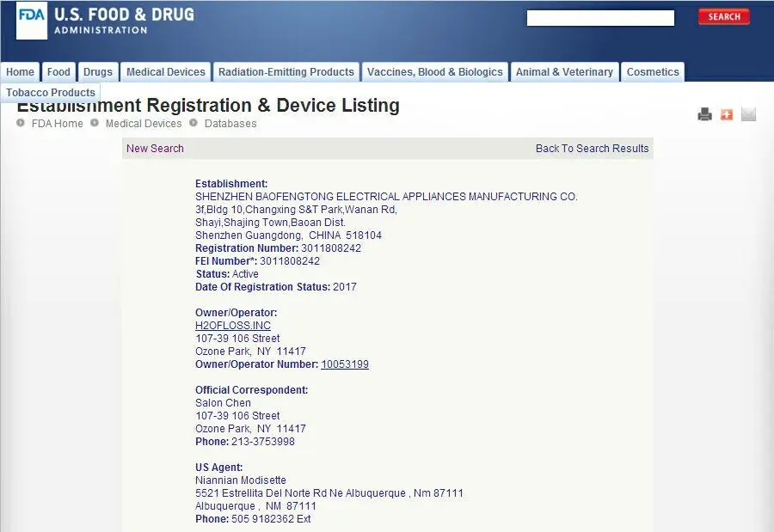
Task: Click phone 505 9182362 Ext text
Action: pos(253,518)
